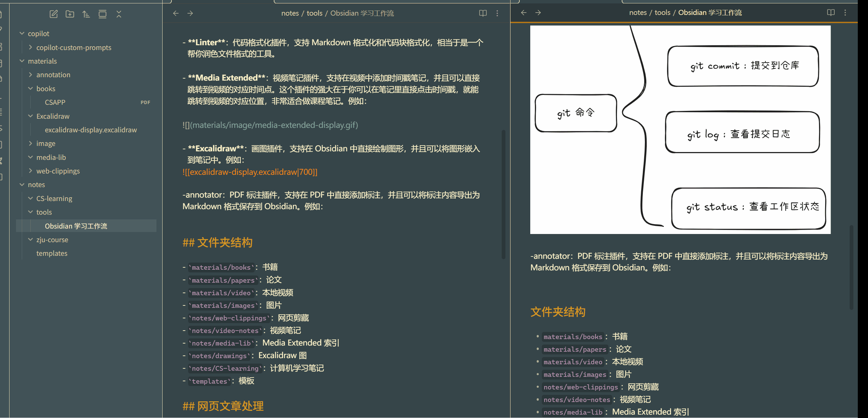Click the git log box in drawing
Viewport: 868px width, 418px height.
tap(742, 132)
